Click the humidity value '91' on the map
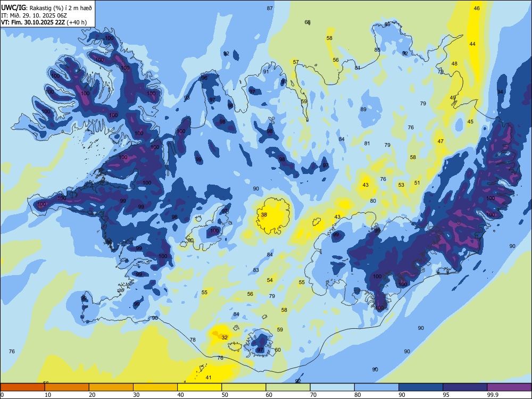 tap(266, 71)
